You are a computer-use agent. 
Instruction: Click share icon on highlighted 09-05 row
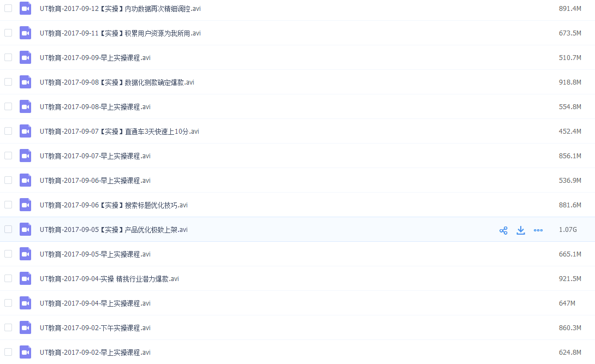(x=503, y=230)
